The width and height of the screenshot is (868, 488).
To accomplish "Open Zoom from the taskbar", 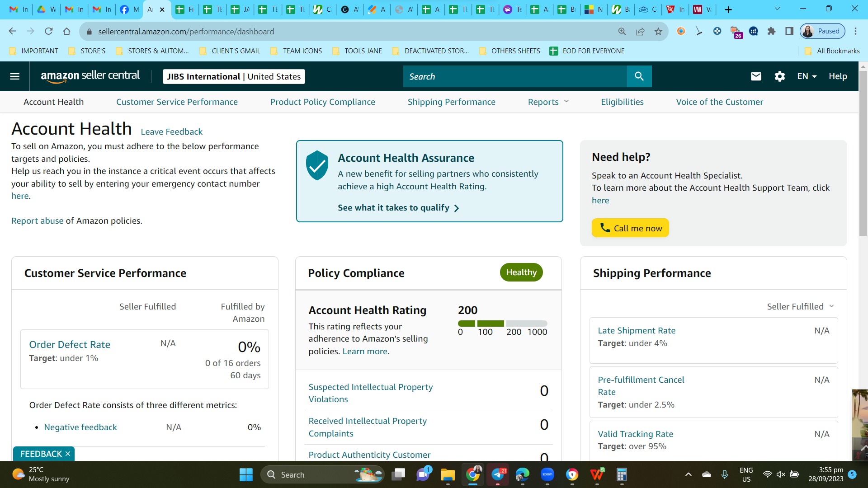I will 547,474.
